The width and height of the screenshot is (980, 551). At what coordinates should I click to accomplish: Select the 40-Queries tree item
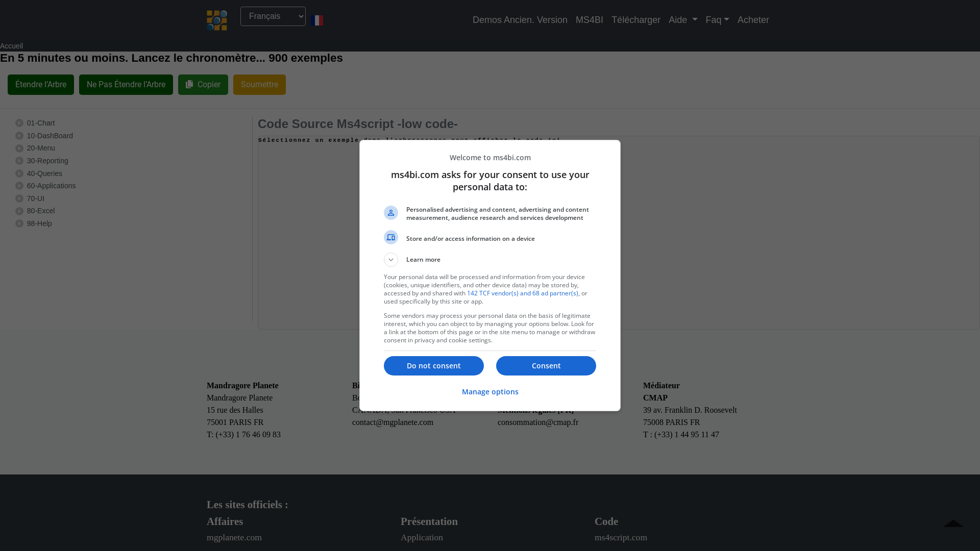click(x=44, y=173)
